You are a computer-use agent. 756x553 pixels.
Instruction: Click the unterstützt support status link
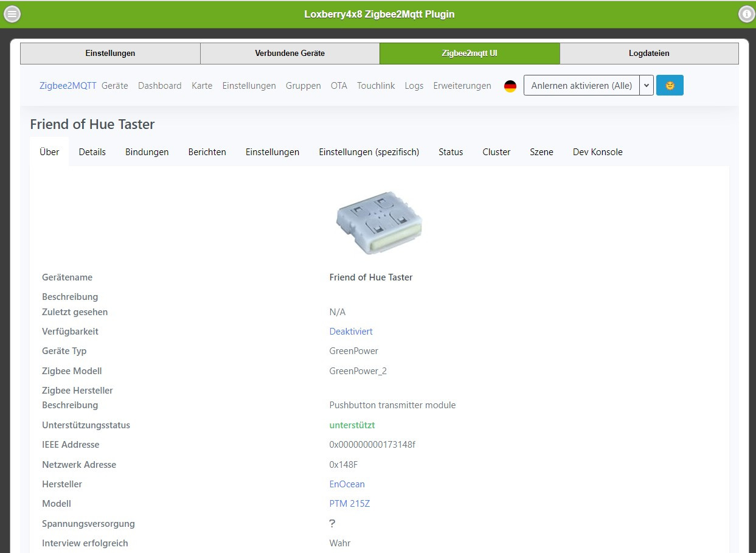(x=352, y=425)
